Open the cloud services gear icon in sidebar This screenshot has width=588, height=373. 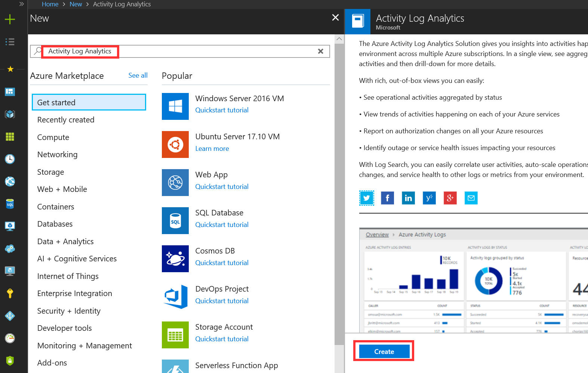tap(10, 249)
